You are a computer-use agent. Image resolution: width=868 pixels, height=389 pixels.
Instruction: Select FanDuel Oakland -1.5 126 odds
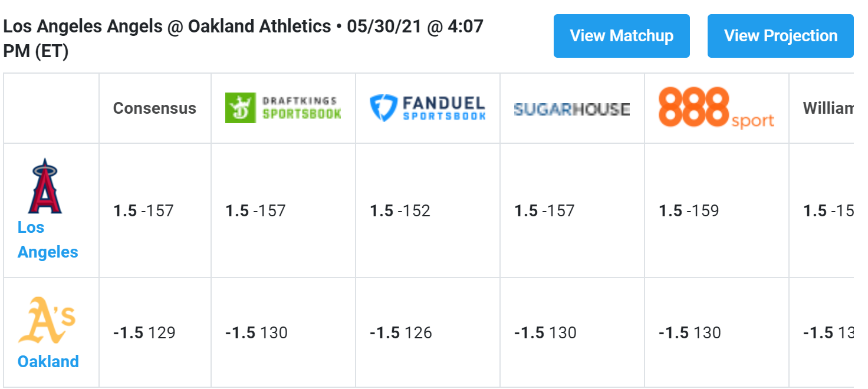[x=401, y=332]
